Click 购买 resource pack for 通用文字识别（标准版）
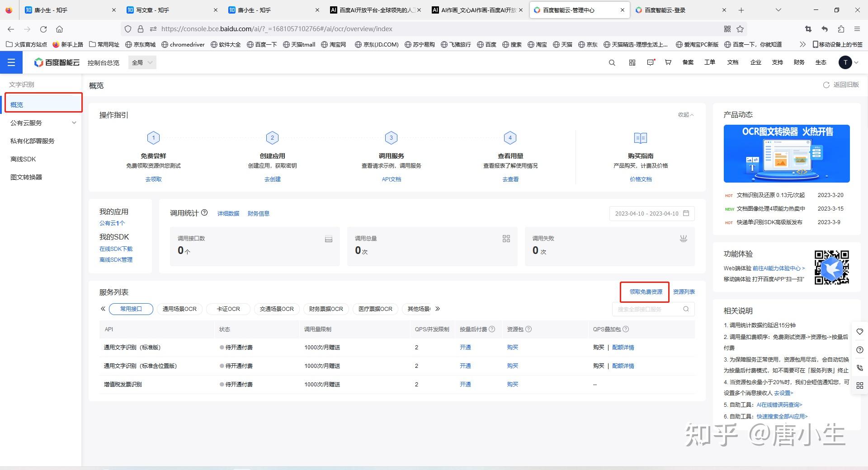This screenshot has width=868, height=470. click(x=513, y=348)
